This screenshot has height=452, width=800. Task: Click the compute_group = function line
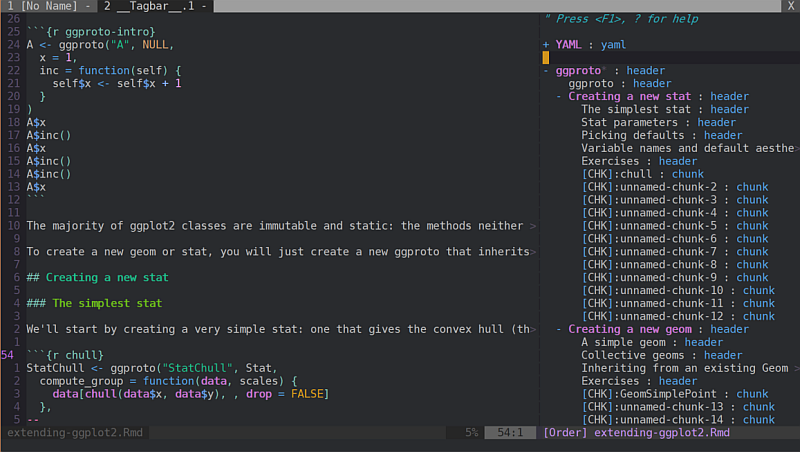point(168,381)
